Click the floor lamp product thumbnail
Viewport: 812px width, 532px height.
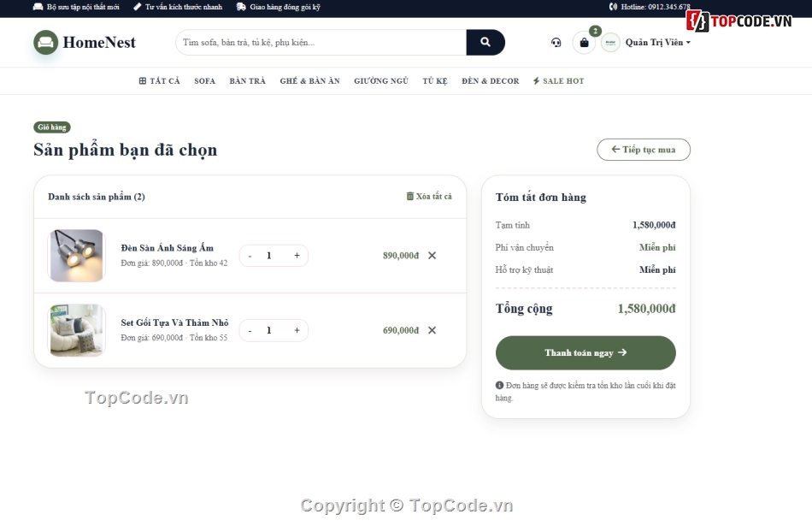(77, 256)
